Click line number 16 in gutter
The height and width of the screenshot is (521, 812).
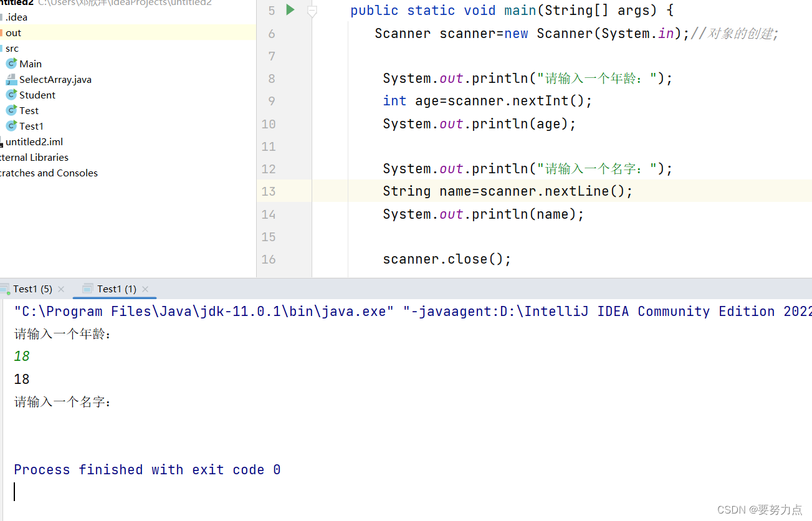click(x=269, y=259)
